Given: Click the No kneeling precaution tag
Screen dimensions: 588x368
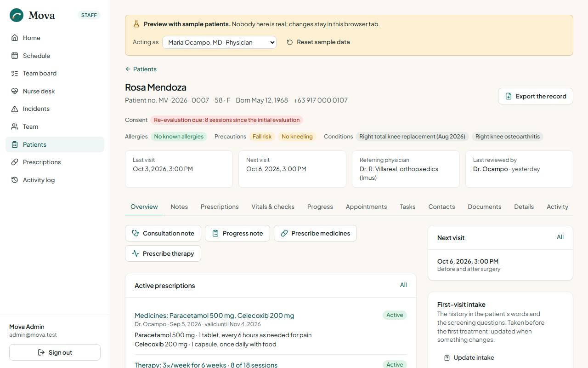Looking at the screenshot, I should point(297,137).
